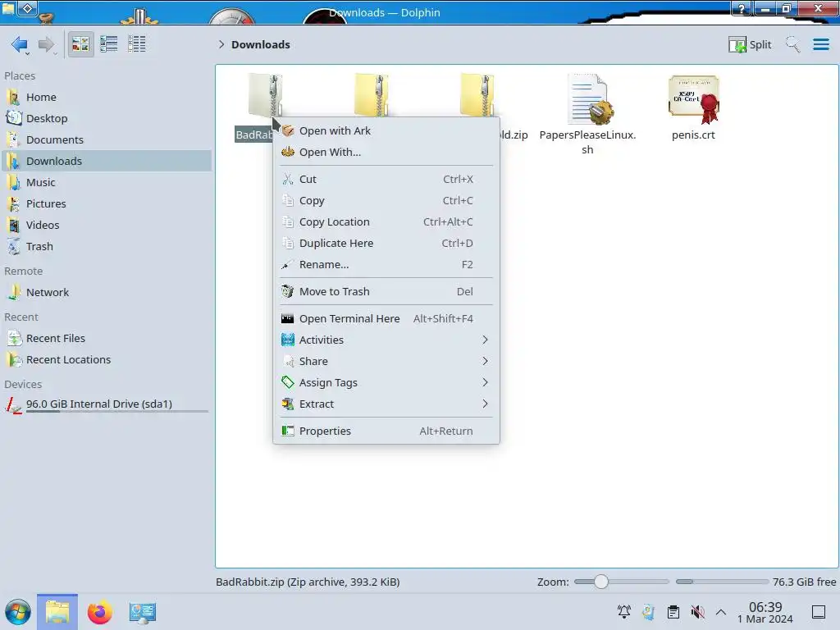The height and width of the screenshot is (630, 840).
Task: Select Move to Trash
Action: (386, 292)
